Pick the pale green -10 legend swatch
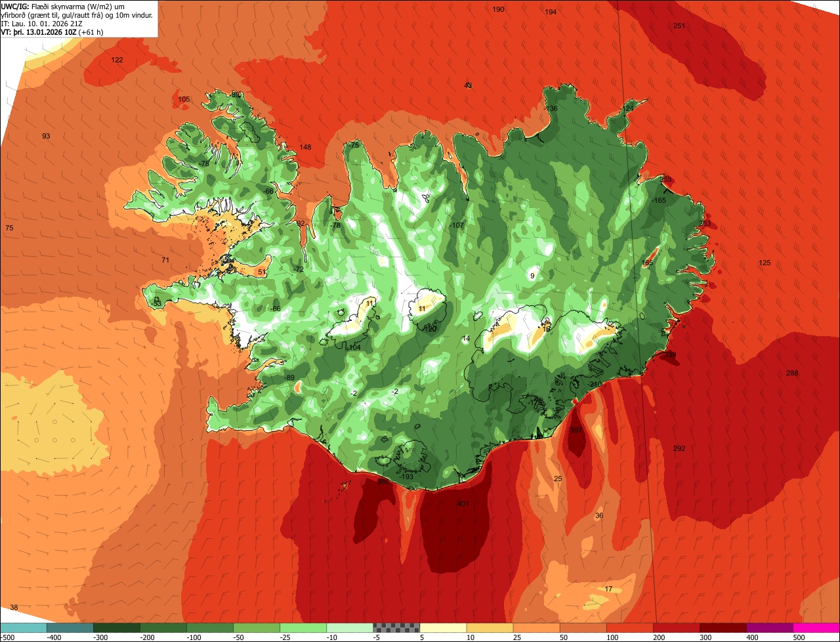This screenshot has height=642, width=840. [350, 628]
